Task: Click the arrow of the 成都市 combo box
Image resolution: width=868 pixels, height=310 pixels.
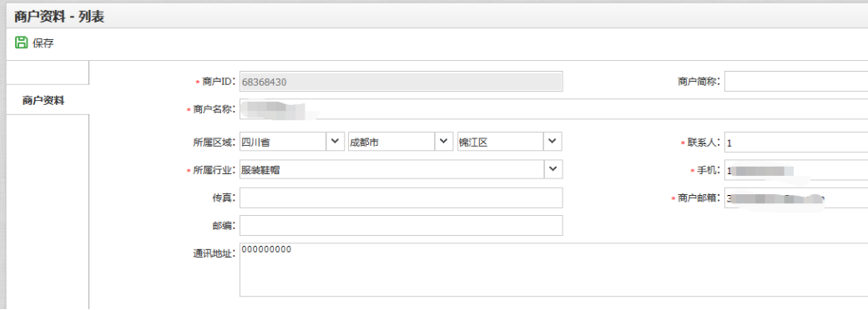Action: (x=443, y=142)
